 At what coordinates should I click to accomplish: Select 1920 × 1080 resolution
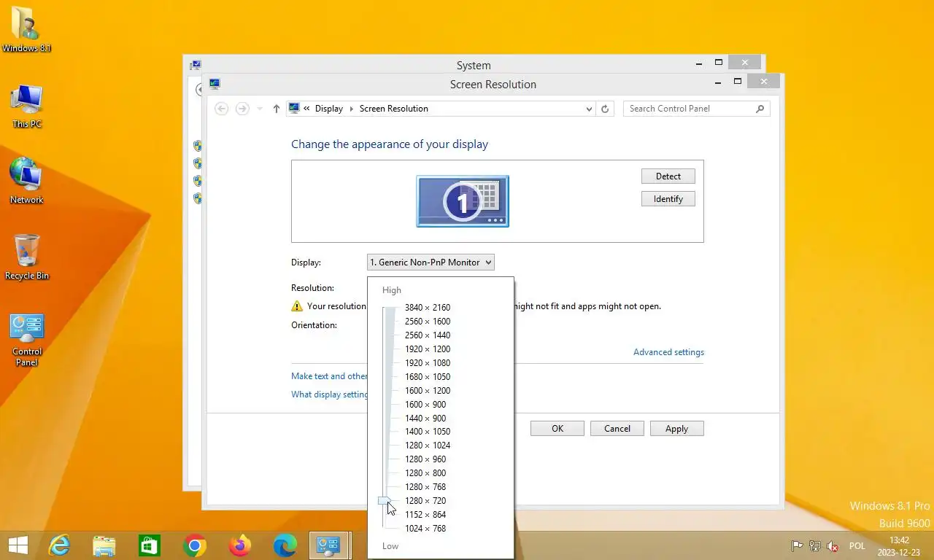coord(428,363)
